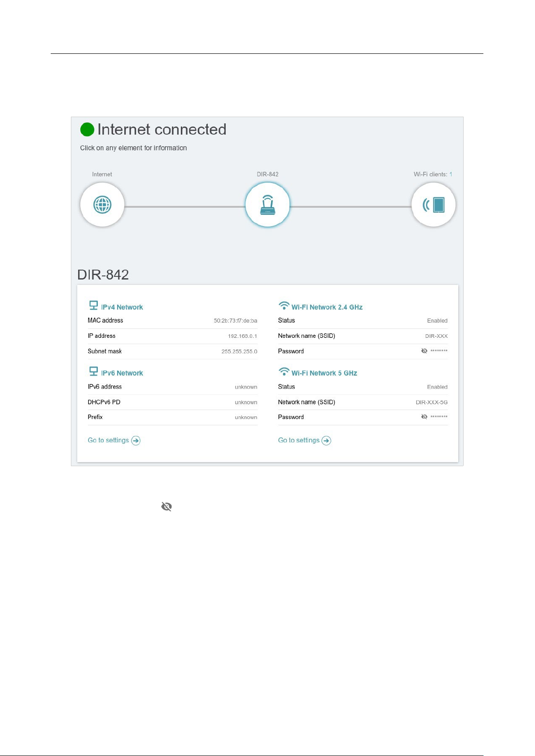Image resolution: width=535 pixels, height=756 pixels.
Task: Open the Wi-Fi Network 2.4 GHz heading
Action: 327,307
